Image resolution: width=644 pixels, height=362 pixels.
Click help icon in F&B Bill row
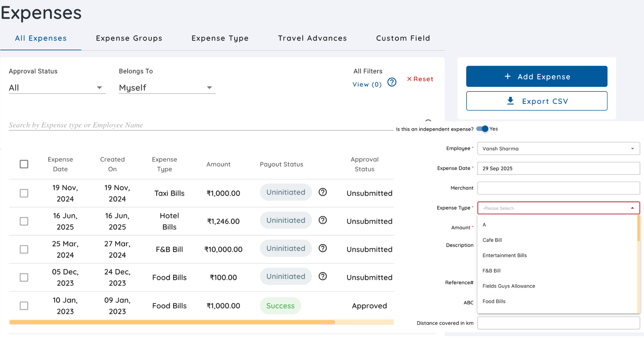click(x=323, y=248)
